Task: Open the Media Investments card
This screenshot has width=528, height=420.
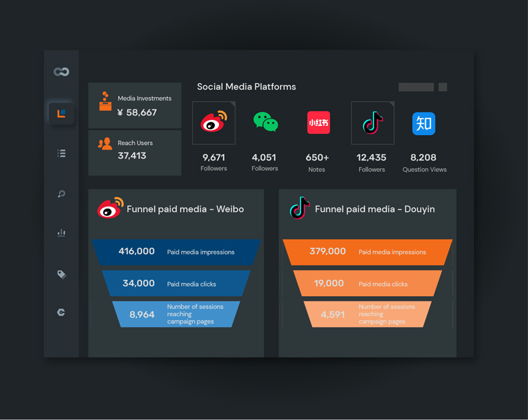Action: [x=135, y=106]
